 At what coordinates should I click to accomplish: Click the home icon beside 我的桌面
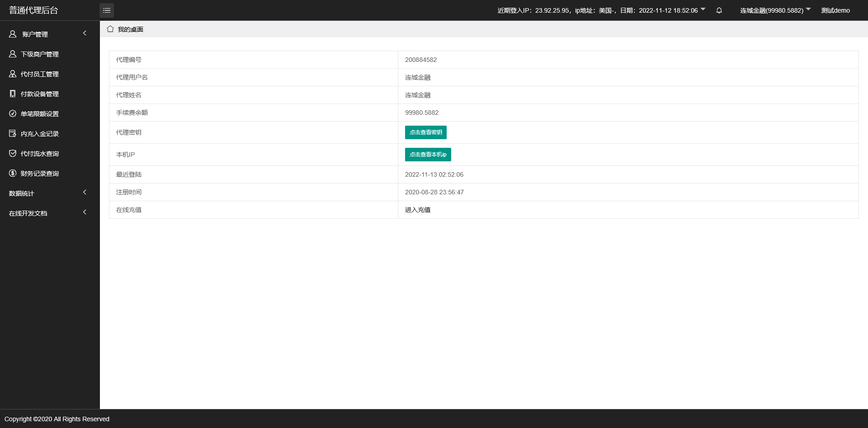[x=110, y=29]
